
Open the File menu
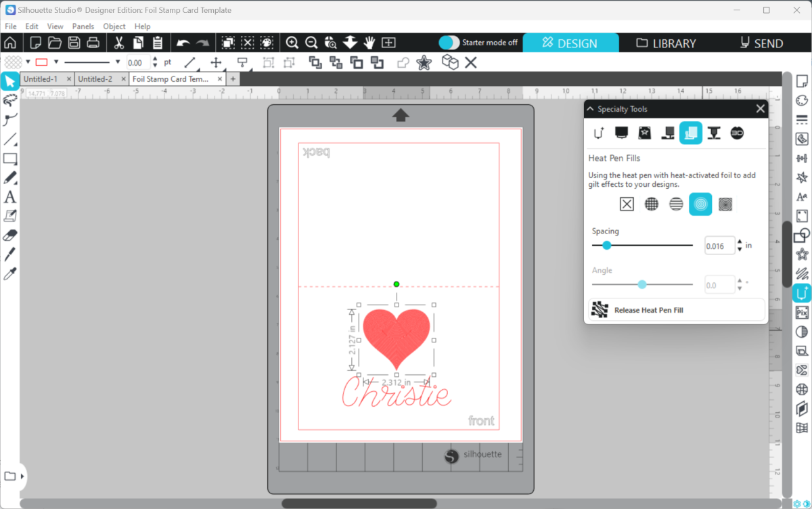pyautogui.click(x=10, y=26)
